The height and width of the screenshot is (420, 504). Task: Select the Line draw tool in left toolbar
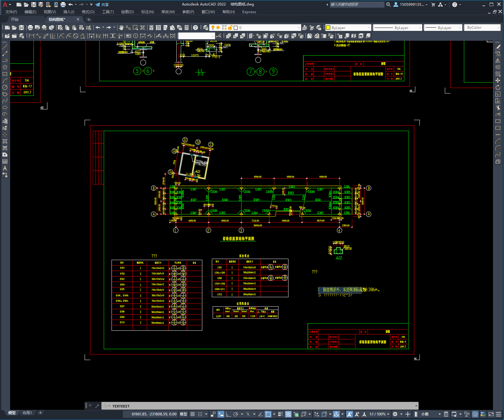pyautogui.click(x=5, y=47)
